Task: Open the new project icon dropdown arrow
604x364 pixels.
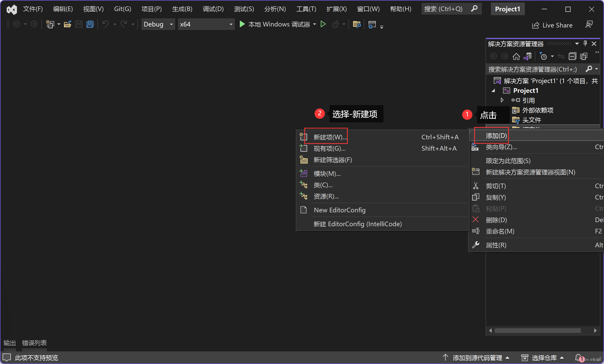Action: [x=59, y=24]
